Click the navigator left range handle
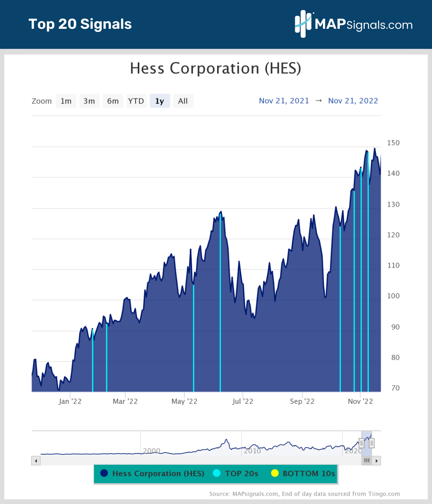 tap(361, 443)
